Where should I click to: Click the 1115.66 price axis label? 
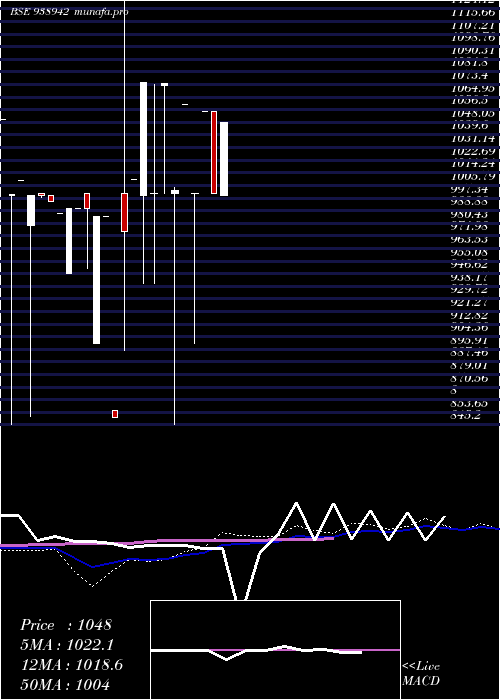pyautogui.click(x=473, y=13)
